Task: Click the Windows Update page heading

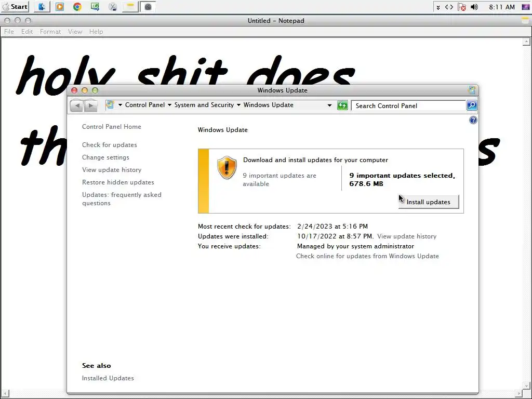Action: point(222,129)
